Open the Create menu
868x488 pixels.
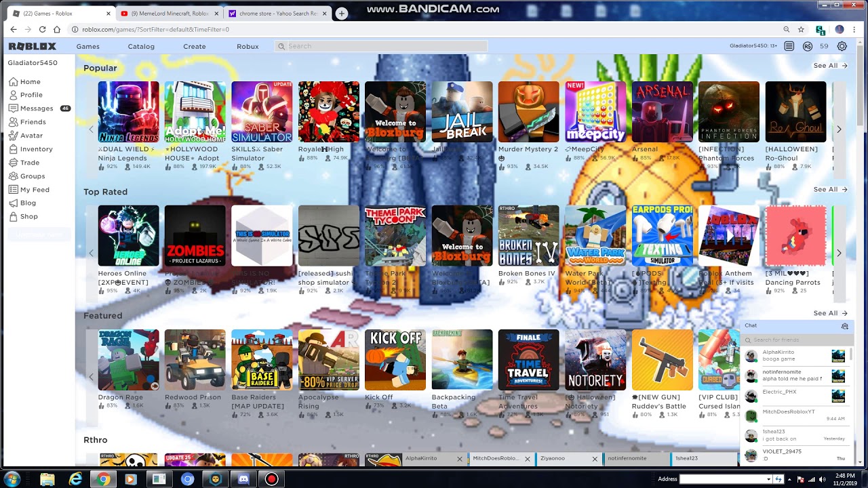click(x=194, y=46)
